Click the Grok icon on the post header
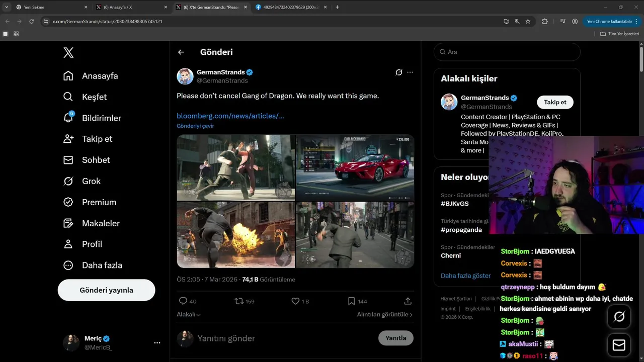This screenshot has width=644, height=362. click(x=399, y=72)
